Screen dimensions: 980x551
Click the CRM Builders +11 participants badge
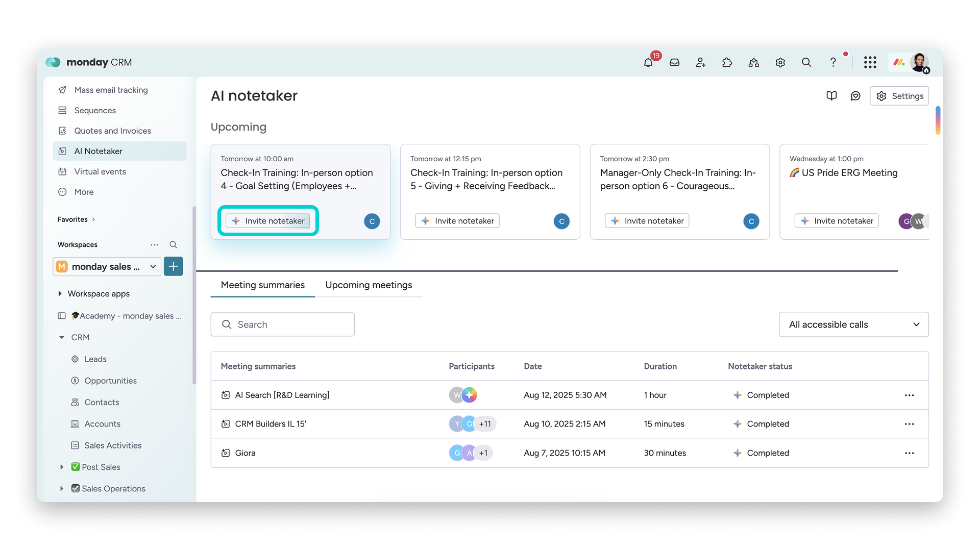pyautogui.click(x=485, y=424)
